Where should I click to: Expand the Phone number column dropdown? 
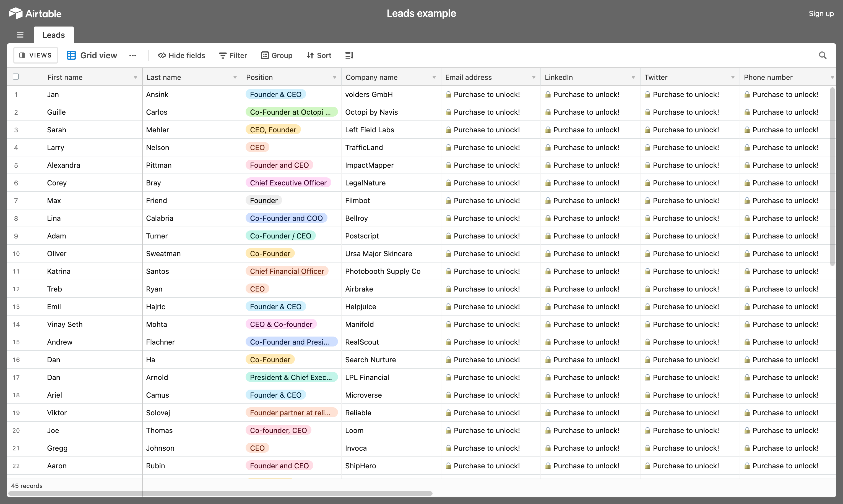pyautogui.click(x=832, y=77)
